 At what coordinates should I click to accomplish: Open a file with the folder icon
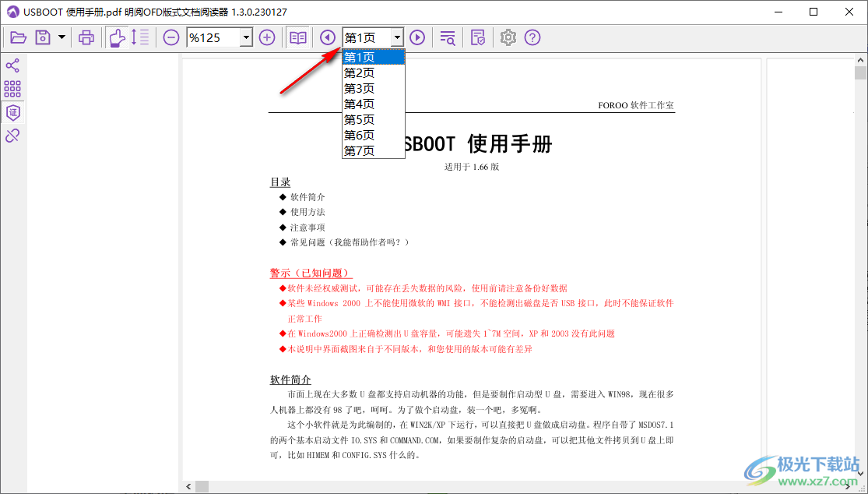(x=18, y=37)
